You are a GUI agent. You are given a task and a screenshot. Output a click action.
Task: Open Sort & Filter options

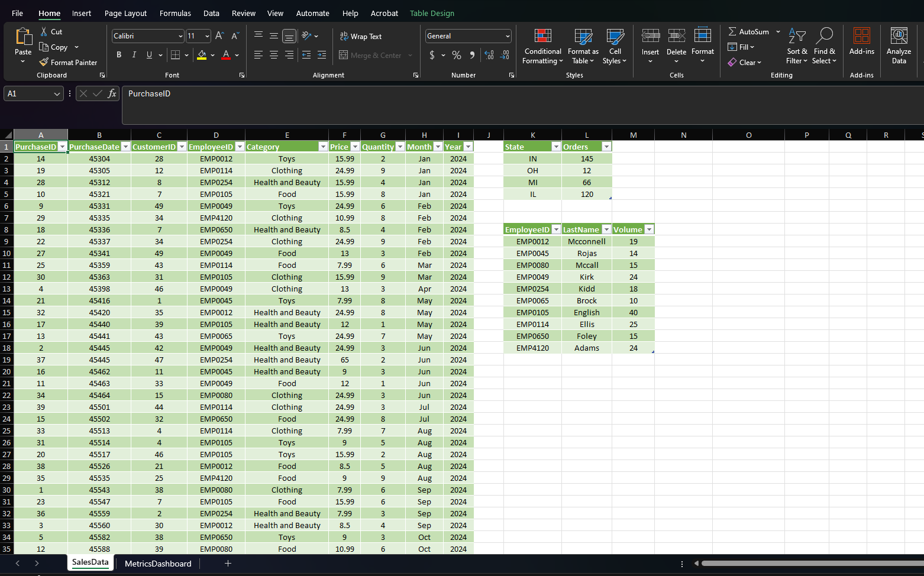pos(797,47)
